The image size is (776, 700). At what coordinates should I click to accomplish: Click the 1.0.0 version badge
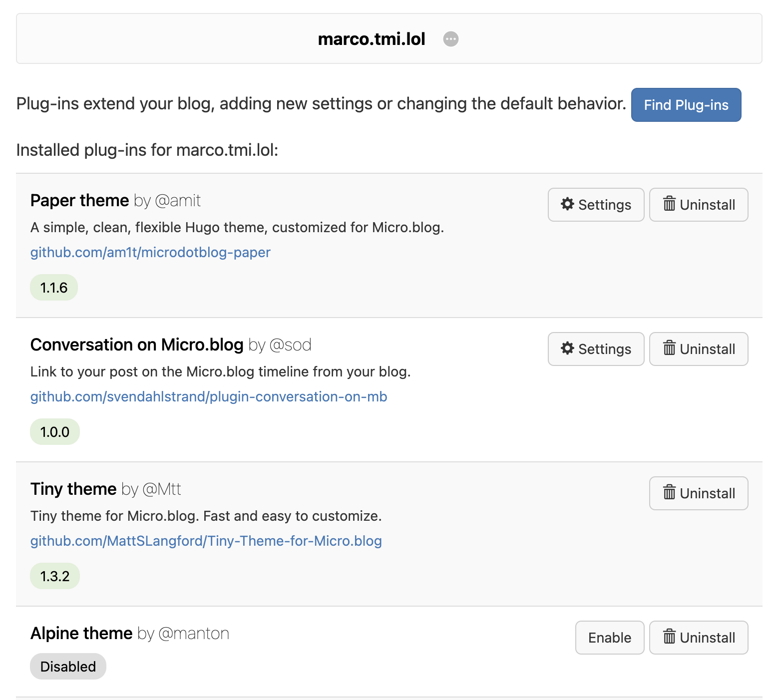pos(55,432)
